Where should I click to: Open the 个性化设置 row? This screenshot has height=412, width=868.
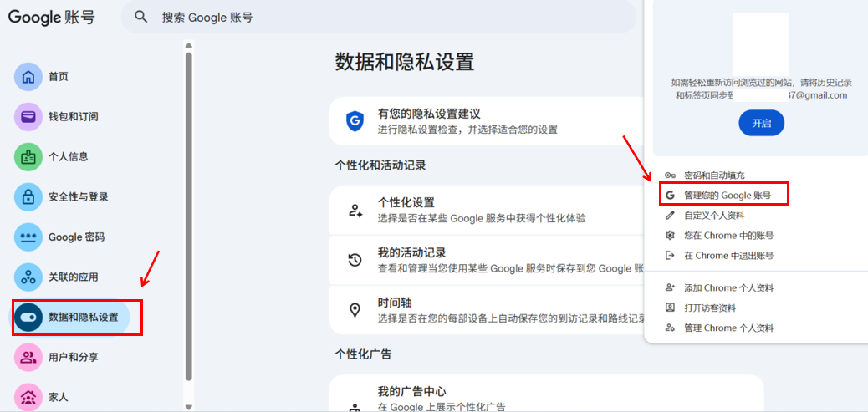point(487,210)
